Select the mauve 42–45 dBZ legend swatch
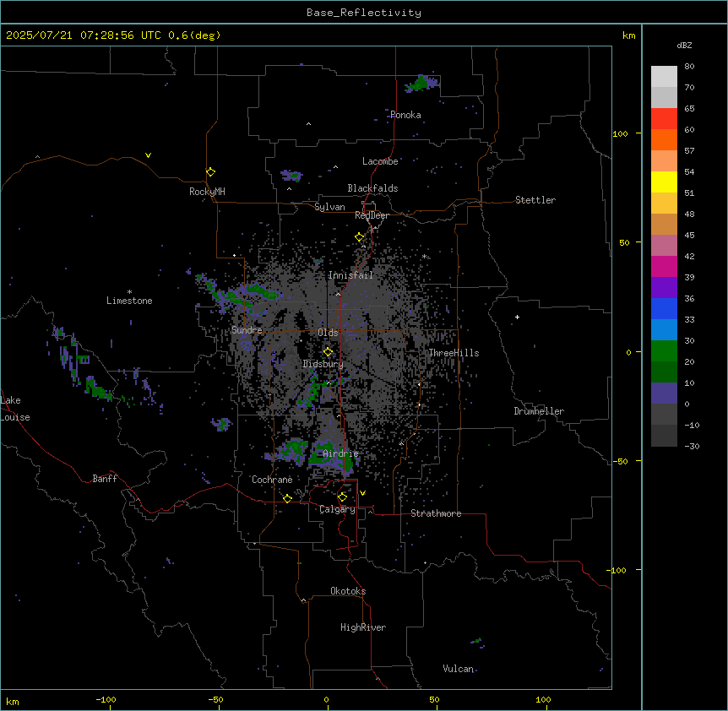Image resolution: width=728 pixels, height=711 pixels. point(664,245)
